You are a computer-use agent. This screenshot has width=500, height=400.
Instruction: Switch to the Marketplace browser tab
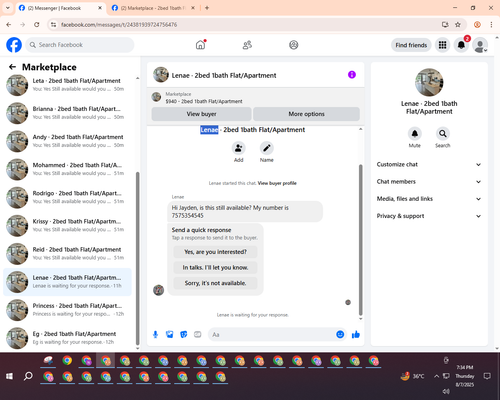[x=153, y=8]
